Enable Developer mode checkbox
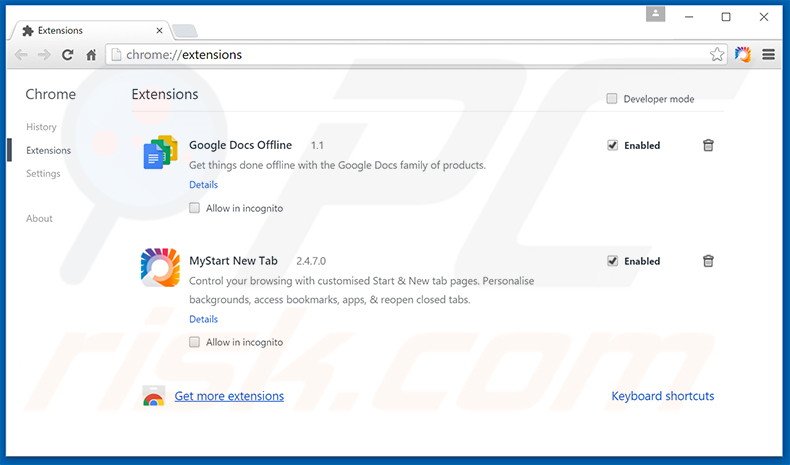Viewport: 790px width, 465px height. (612, 99)
